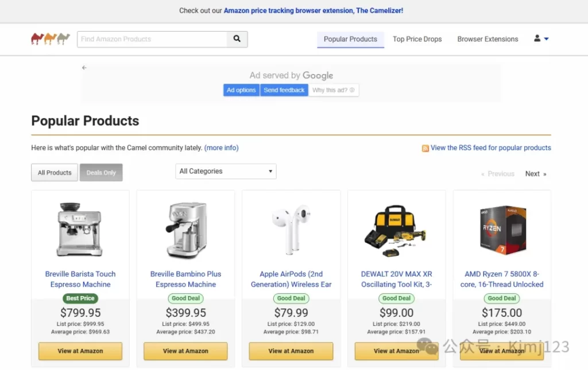Toggle the Deals Only filter
The width and height of the screenshot is (588, 370).
tap(101, 173)
